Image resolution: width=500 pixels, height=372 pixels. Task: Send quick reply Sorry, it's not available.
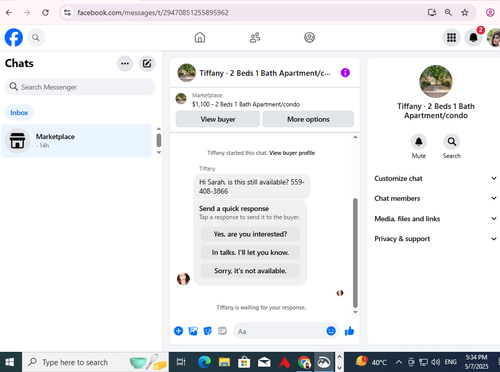click(250, 271)
